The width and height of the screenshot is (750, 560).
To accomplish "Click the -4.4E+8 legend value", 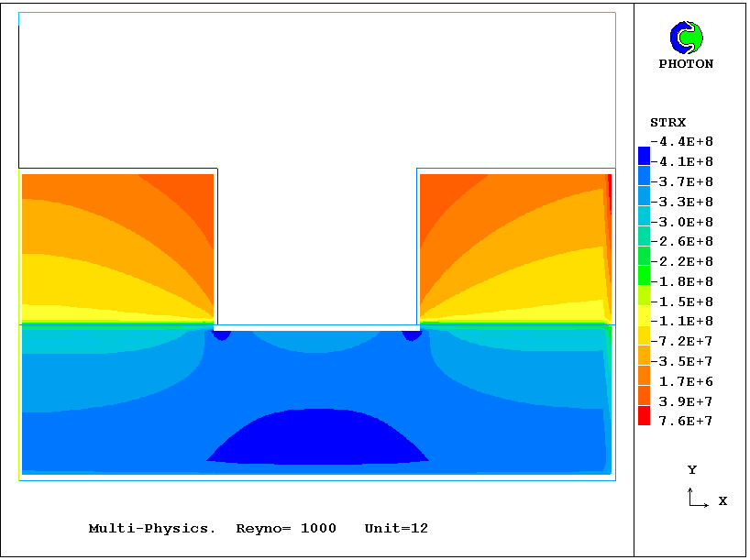I will [x=681, y=142].
